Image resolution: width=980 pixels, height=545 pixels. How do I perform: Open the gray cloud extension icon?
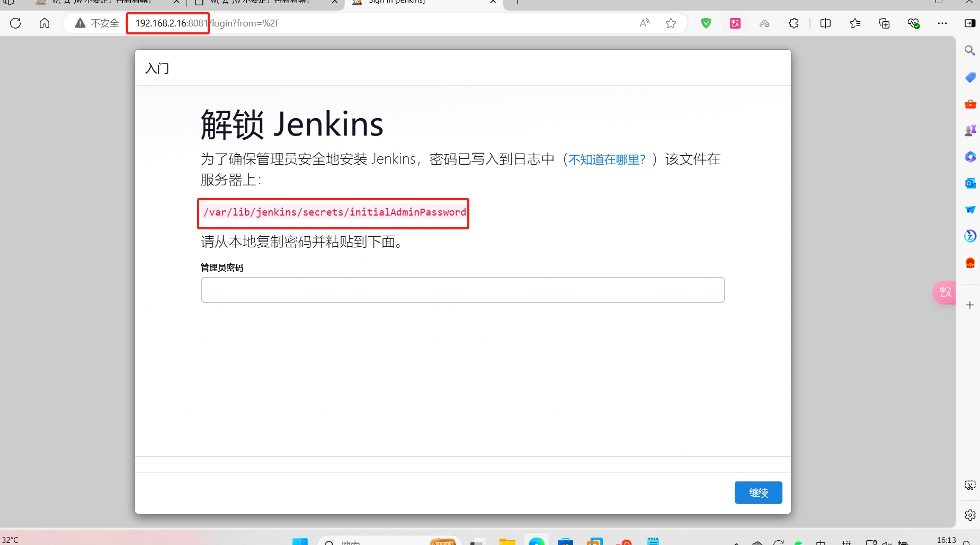click(764, 23)
